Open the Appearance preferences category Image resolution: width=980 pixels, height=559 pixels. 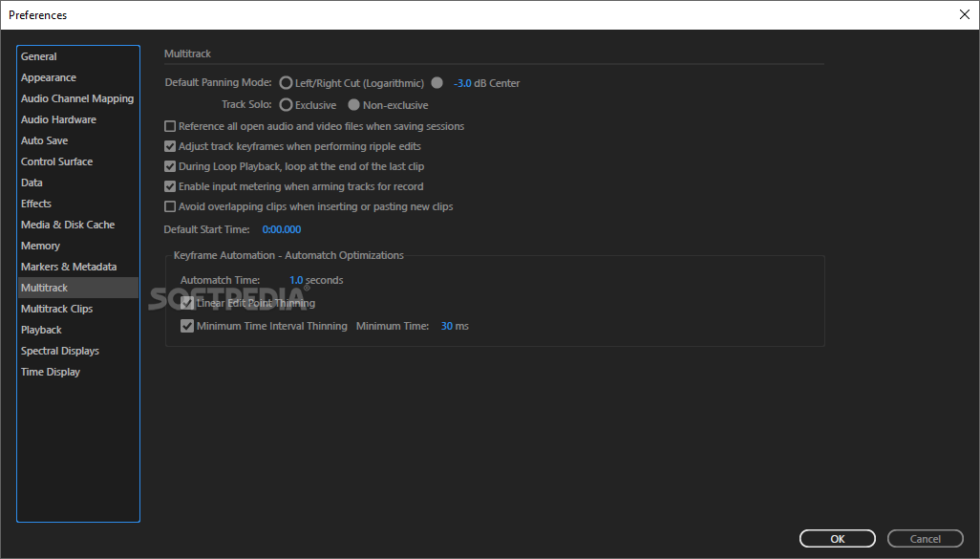click(78, 77)
